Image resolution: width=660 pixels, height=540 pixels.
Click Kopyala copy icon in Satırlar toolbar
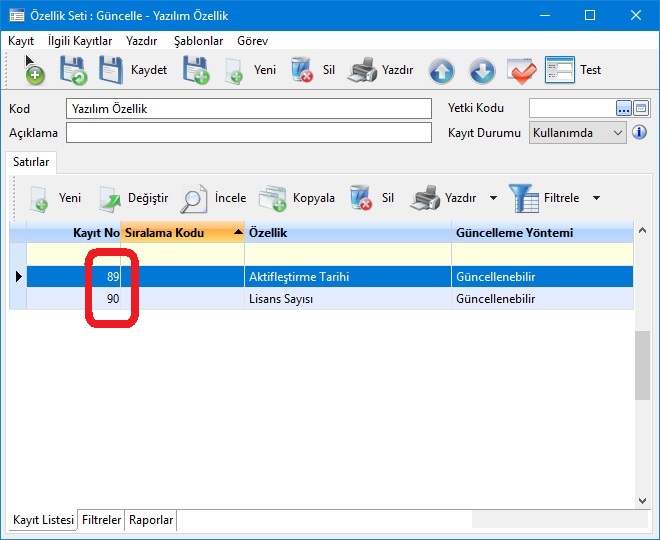click(x=272, y=199)
